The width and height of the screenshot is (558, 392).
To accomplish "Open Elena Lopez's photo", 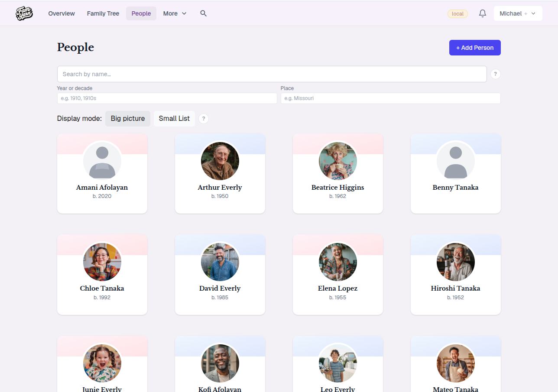I will pos(338,262).
